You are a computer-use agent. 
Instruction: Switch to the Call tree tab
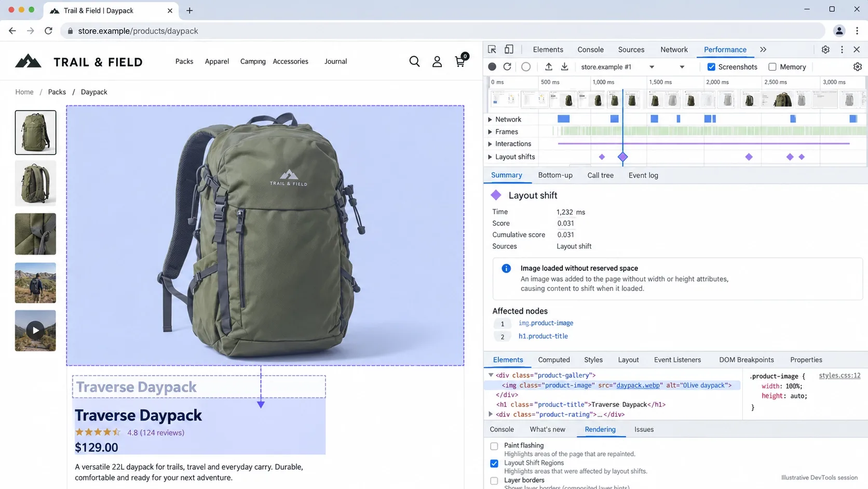pyautogui.click(x=600, y=175)
